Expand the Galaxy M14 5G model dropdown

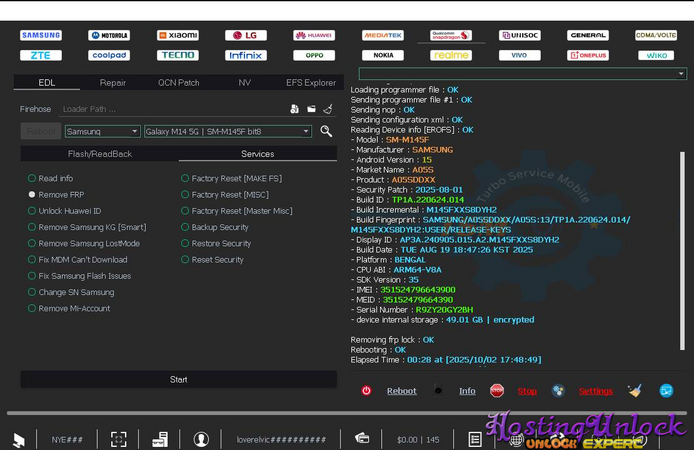coord(228,131)
